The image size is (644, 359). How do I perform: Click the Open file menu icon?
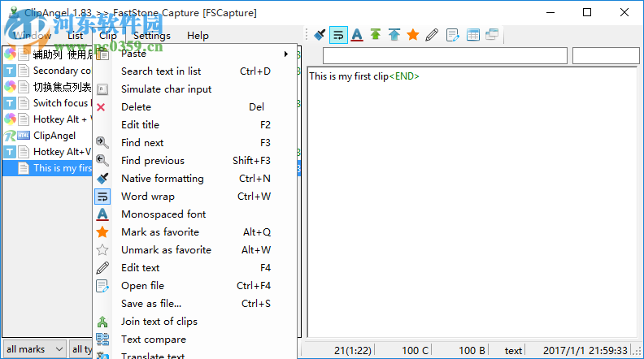tap(102, 286)
